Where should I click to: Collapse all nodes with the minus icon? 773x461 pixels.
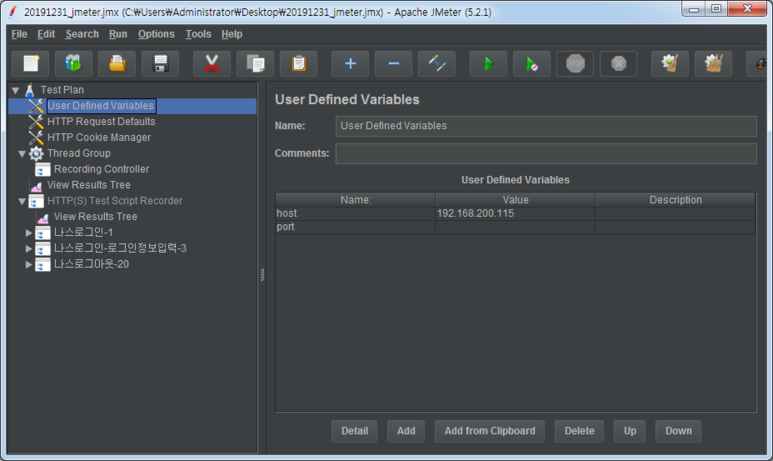393,64
